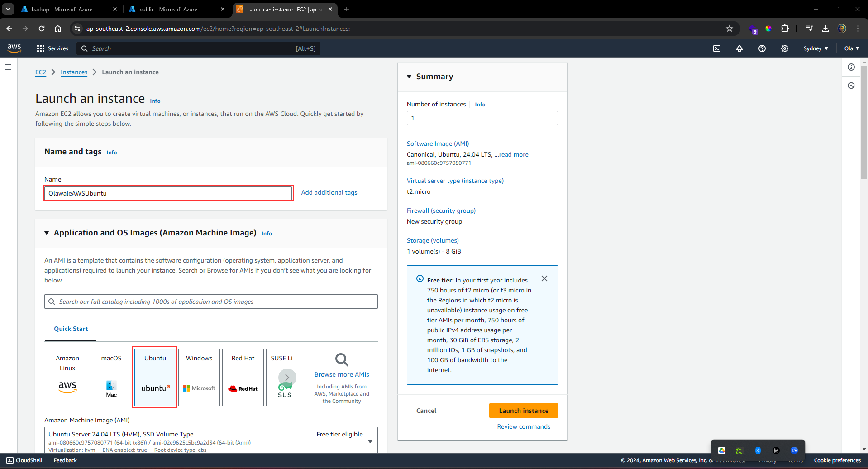View site information icon in address bar
The height and width of the screenshot is (469, 868).
click(x=77, y=29)
